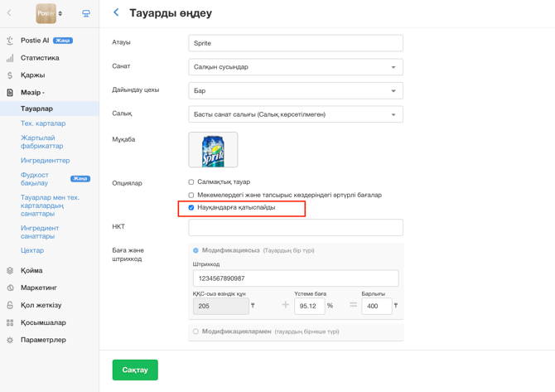Open Қаржы section
This screenshot has height=392, width=555.
pyautogui.click(x=32, y=75)
